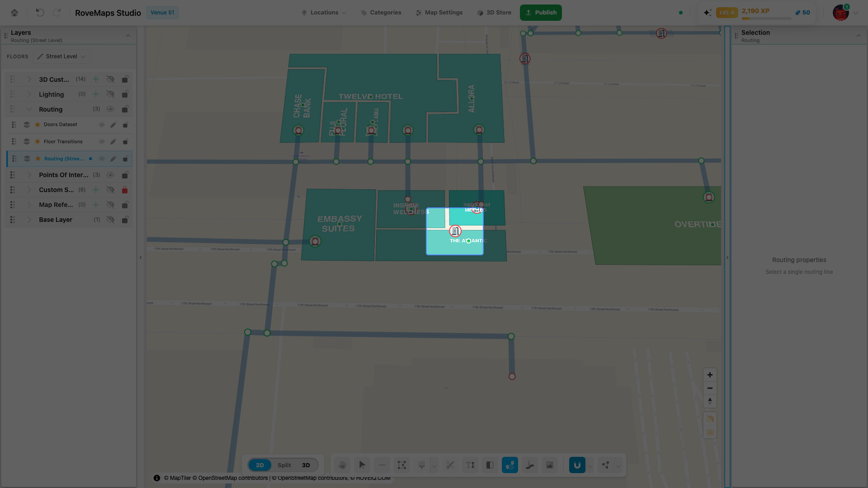868x488 pixels.
Task: Expand the Points Of Interest layer group
Action: pyautogui.click(x=29, y=175)
